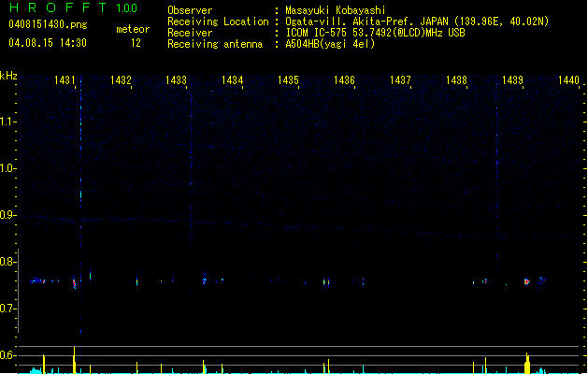
Task: Select the ICOM IC-575 receiver text
Action: point(375,33)
